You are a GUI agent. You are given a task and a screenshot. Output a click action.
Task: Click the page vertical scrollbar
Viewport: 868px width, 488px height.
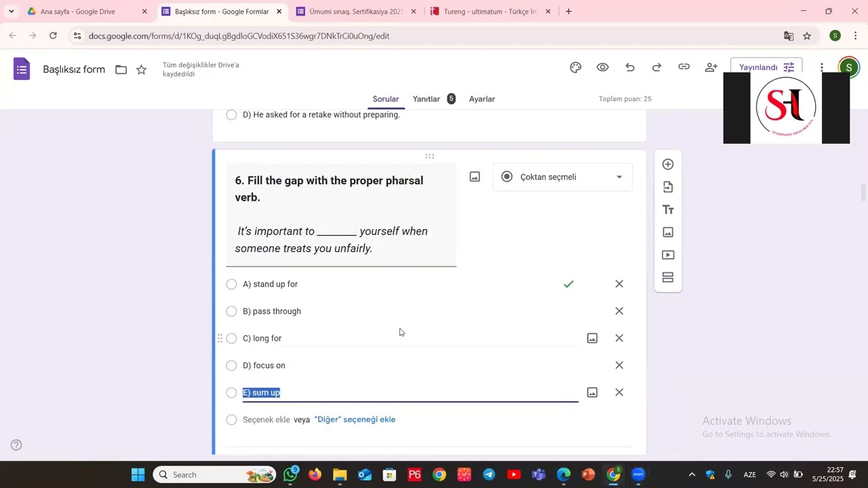[x=863, y=192]
